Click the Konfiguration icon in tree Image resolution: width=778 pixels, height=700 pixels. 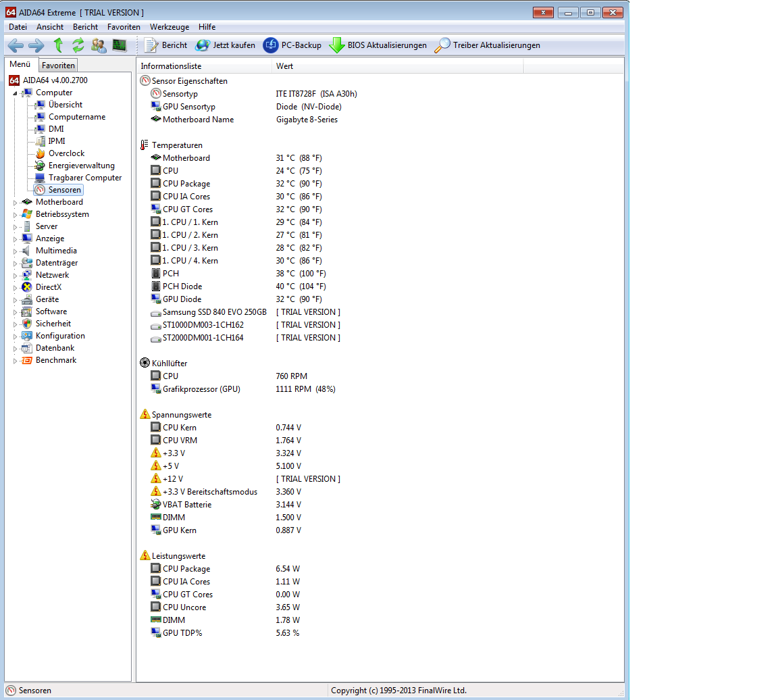click(27, 336)
